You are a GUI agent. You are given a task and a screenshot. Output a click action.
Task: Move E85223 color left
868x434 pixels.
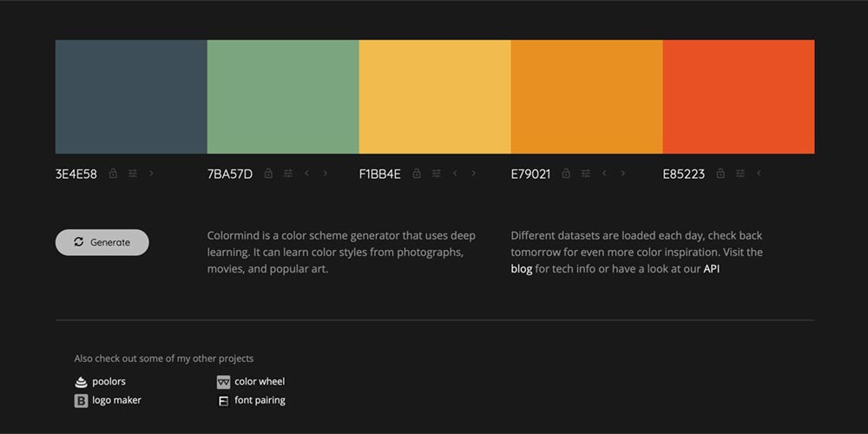[759, 174]
